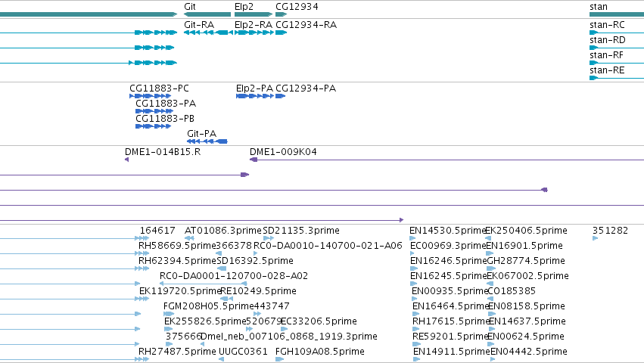Select the Git-PA exon glyph
The height and width of the screenshot is (363, 644).
pos(207,141)
